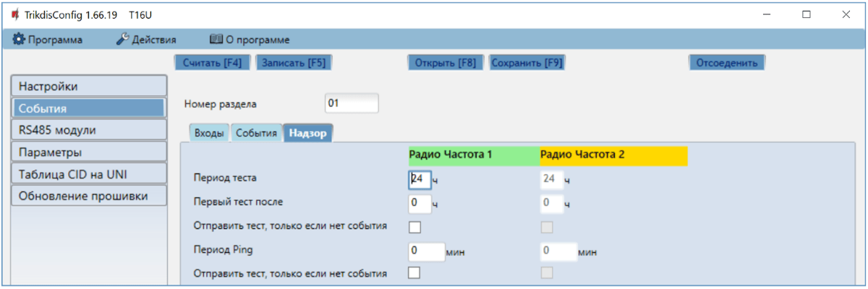Click the Считать [F4] button
This screenshot has width=868, height=289.
[x=212, y=63]
